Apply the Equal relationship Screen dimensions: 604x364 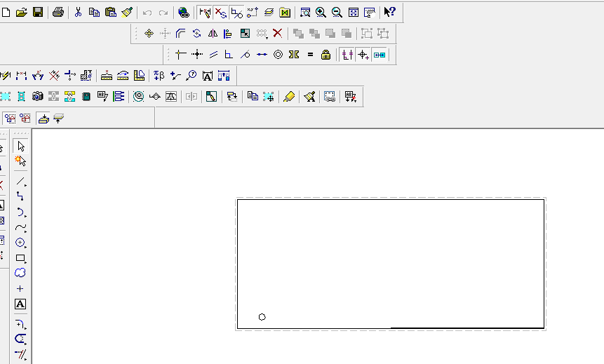click(310, 55)
